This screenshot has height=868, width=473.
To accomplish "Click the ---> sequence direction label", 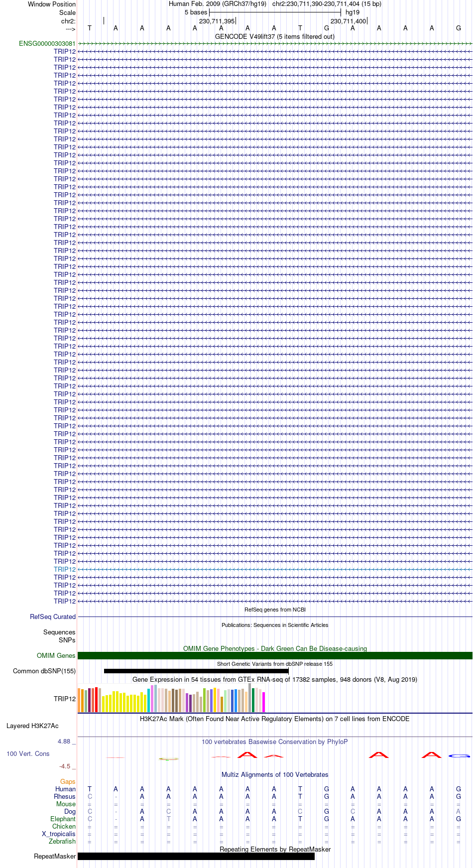I will 70,29.
